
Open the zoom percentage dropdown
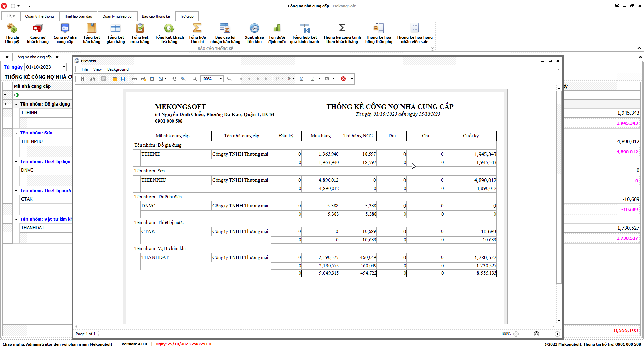(x=221, y=79)
